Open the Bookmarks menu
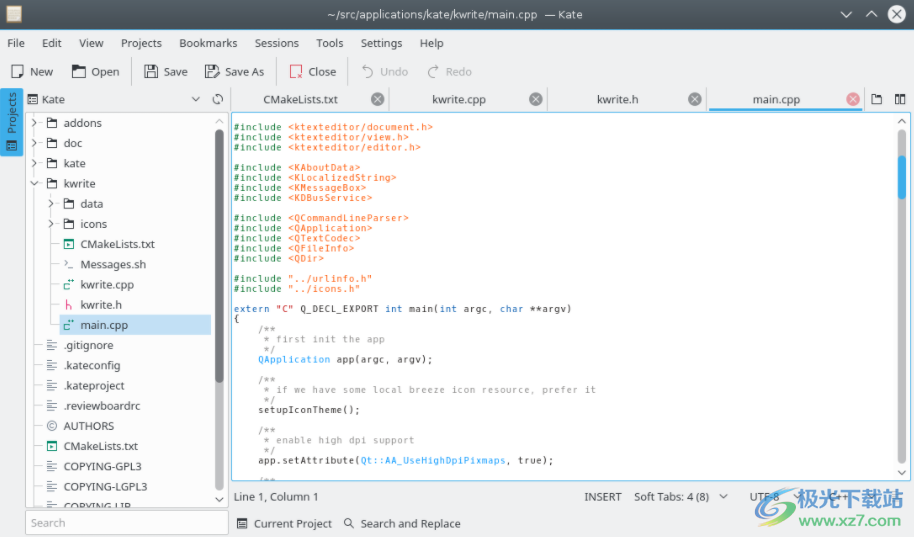This screenshot has height=537, width=914. (208, 43)
